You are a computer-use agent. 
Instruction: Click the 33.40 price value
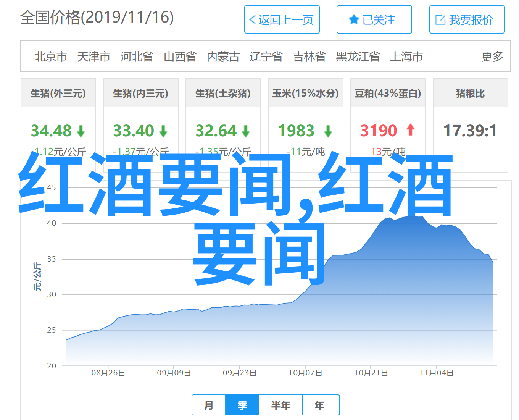coord(134,131)
